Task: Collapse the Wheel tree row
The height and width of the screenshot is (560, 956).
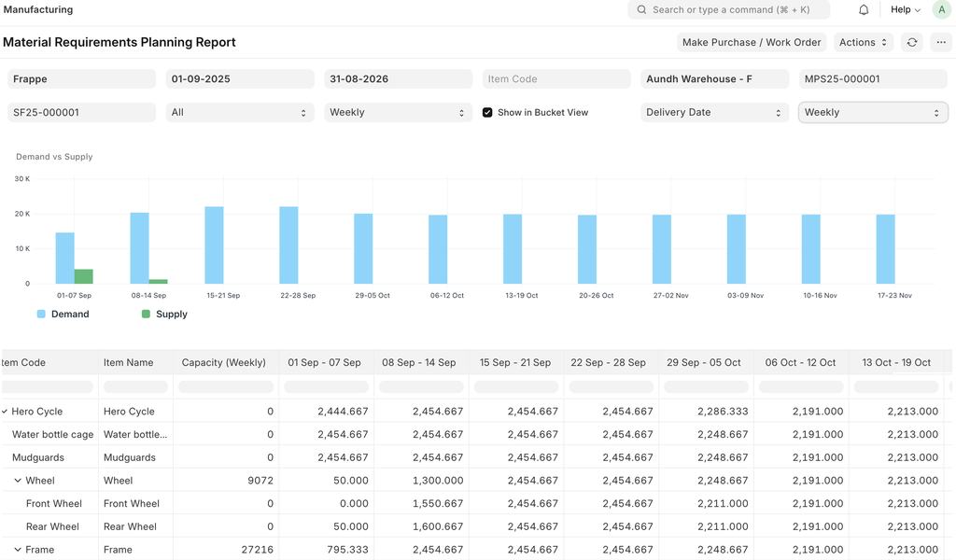Action: pyautogui.click(x=18, y=481)
